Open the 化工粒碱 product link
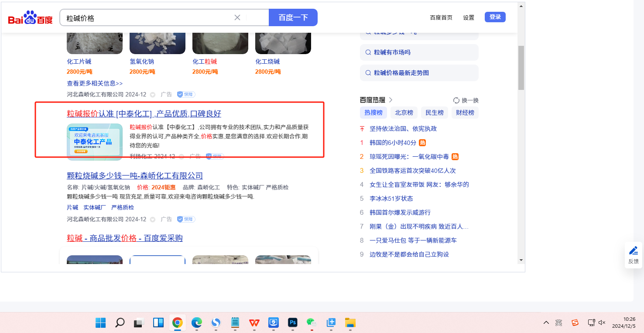Image resolution: width=644 pixels, height=333 pixels. pyautogui.click(x=205, y=62)
